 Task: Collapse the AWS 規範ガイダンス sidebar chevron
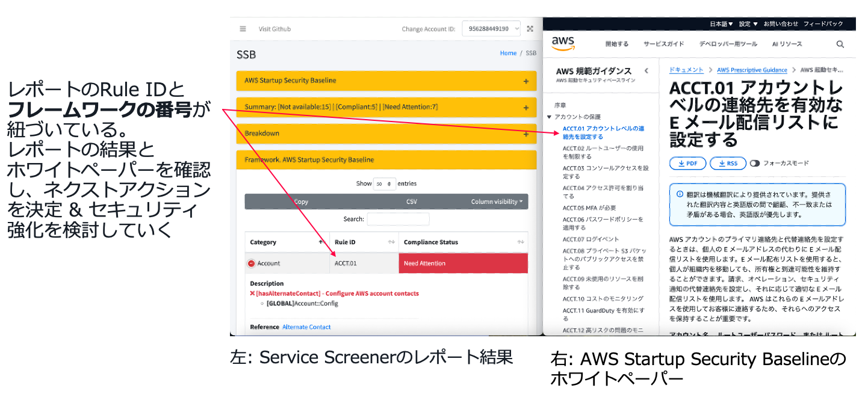(x=646, y=71)
